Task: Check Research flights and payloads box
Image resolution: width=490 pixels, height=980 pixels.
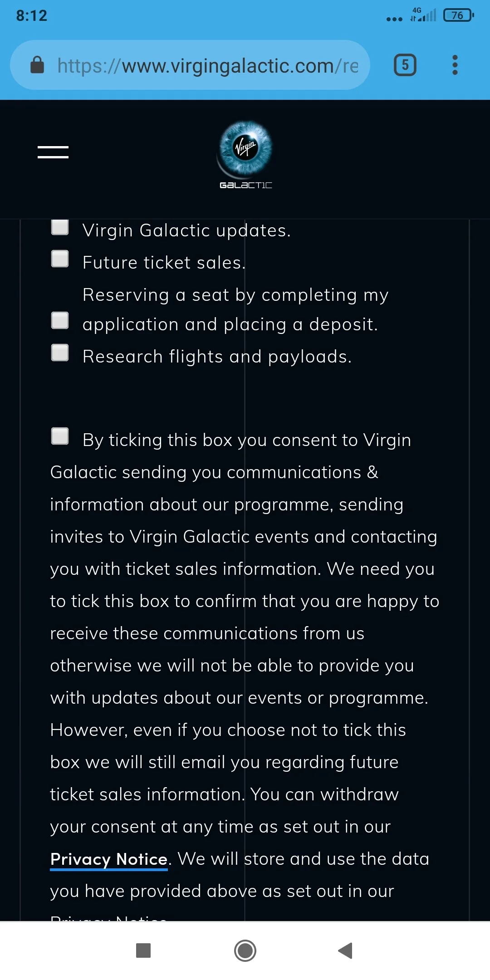Action: tap(60, 353)
